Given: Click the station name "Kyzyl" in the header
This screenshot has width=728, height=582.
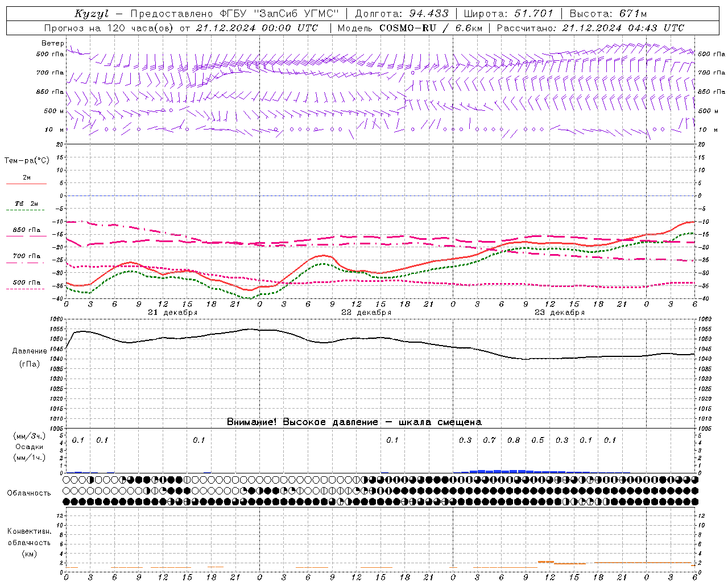Looking at the screenshot, I should coord(92,14).
